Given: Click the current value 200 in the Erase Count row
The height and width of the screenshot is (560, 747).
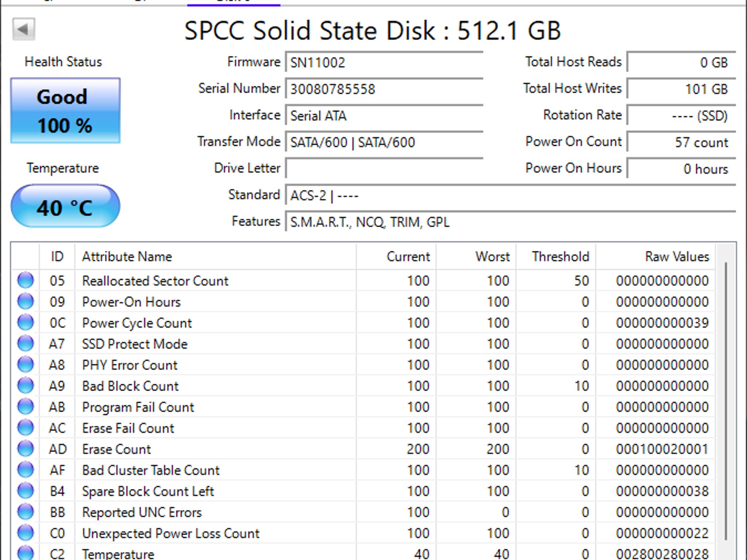Looking at the screenshot, I should coord(418,449).
